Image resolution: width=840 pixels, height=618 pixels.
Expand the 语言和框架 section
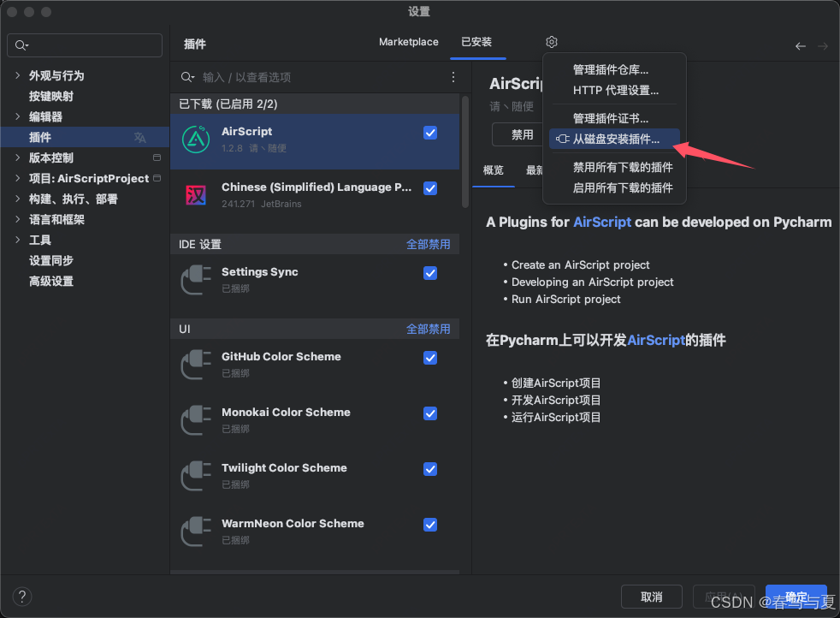(x=18, y=219)
